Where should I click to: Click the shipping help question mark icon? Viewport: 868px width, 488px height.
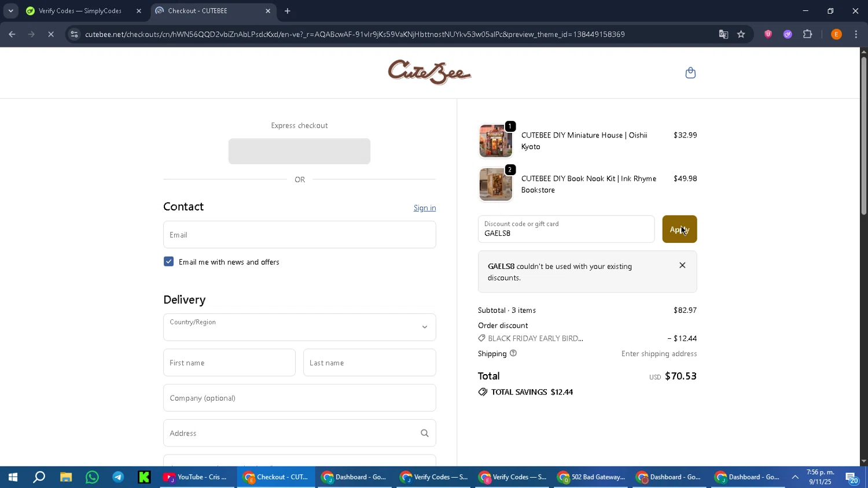[x=513, y=353]
